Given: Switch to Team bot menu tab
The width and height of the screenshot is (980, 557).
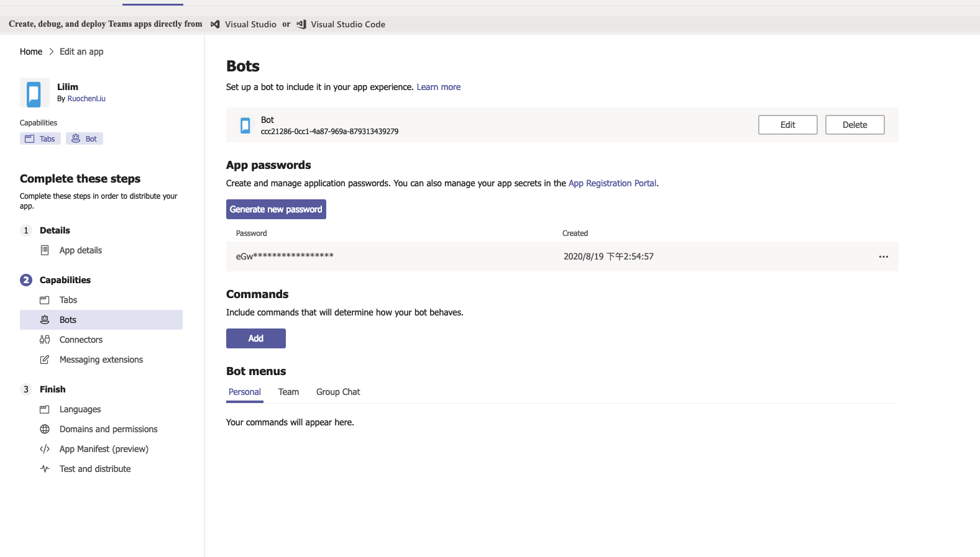Looking at the screenshot, I should click(288, 392).
